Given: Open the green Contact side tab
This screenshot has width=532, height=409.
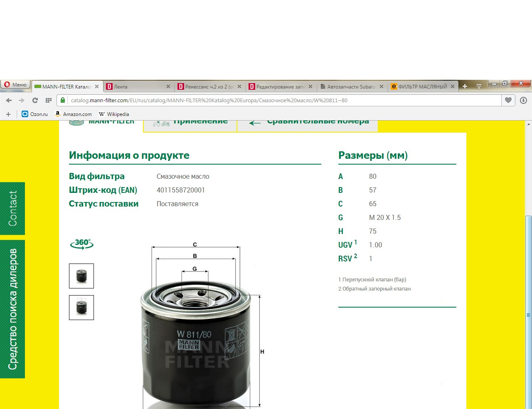Looking at the screenshot, I should [x=12, y=208].
